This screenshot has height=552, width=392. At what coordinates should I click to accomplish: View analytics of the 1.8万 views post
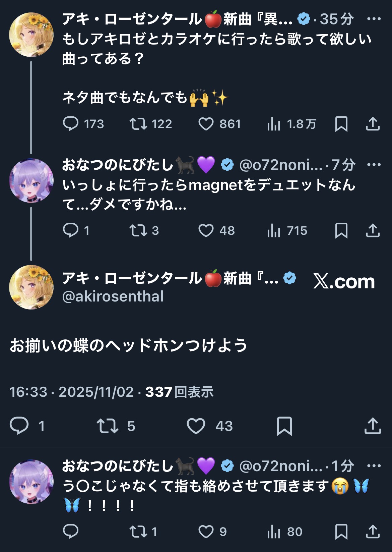point(274,124)
